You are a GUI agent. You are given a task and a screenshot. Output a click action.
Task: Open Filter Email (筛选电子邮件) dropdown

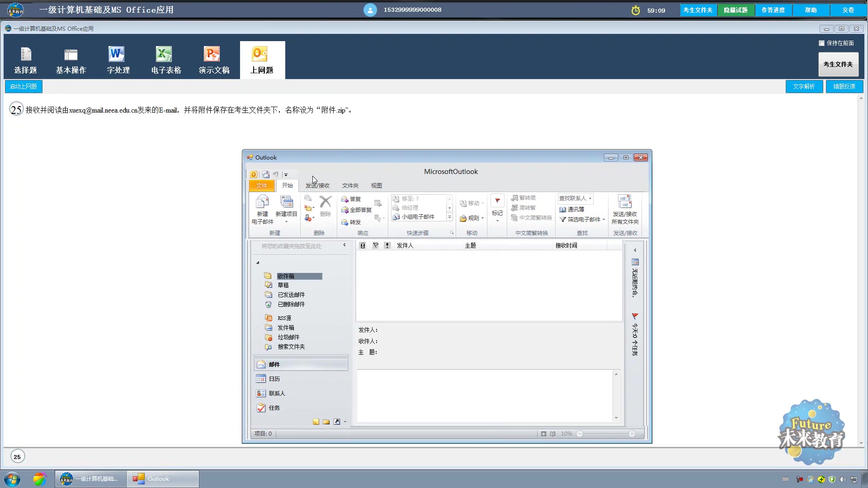(583, 220)
